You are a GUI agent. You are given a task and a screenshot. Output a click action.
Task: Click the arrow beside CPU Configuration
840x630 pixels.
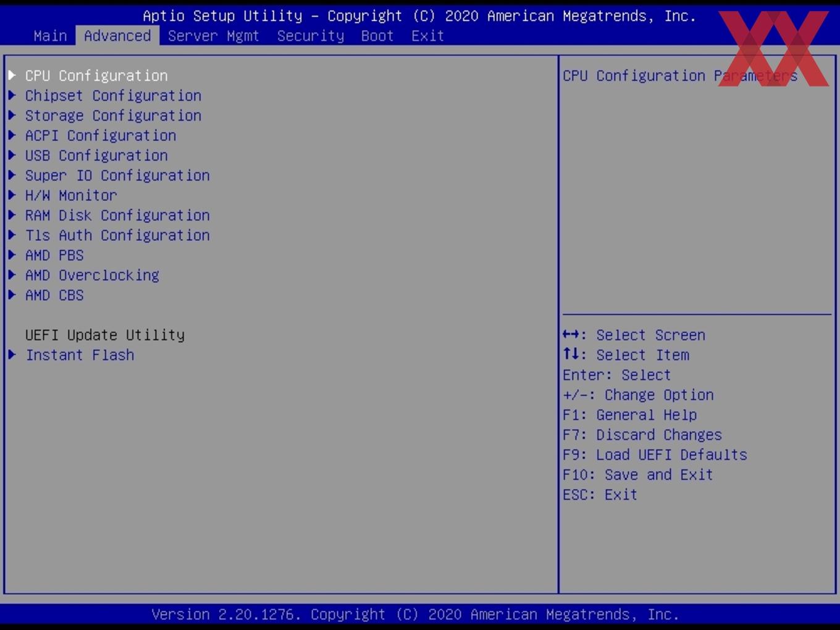click(x=12, y=75)
